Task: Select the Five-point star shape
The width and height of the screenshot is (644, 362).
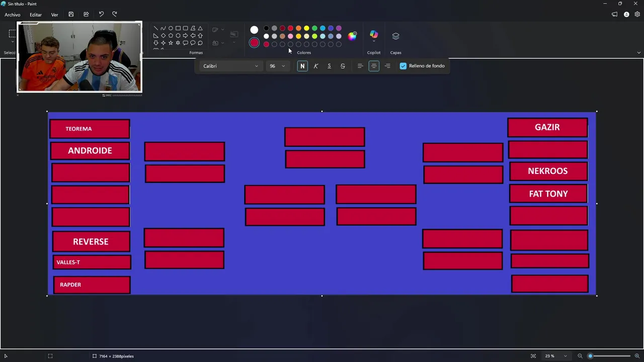Action: pos(171,43)
